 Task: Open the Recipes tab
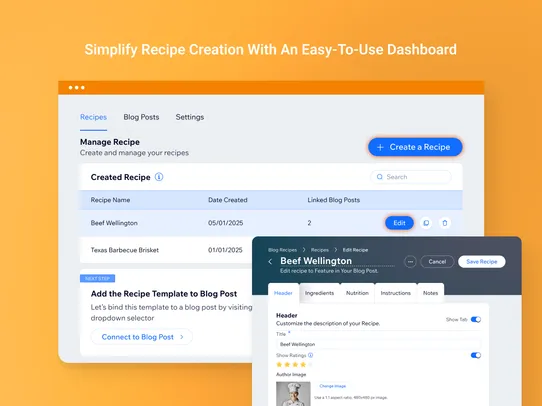click(93, 117)
